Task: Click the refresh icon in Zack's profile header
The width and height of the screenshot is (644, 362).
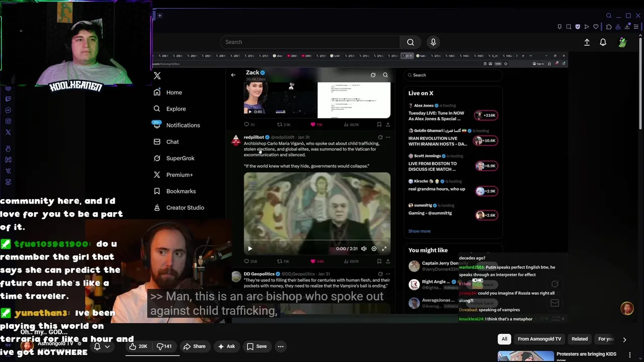Action: click(373, 75)
